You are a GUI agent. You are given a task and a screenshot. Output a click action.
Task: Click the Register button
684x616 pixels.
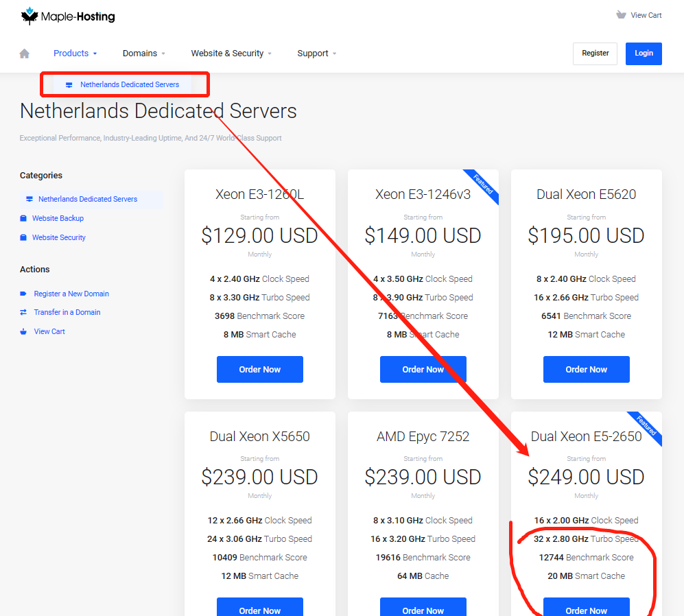coord(595,54)
